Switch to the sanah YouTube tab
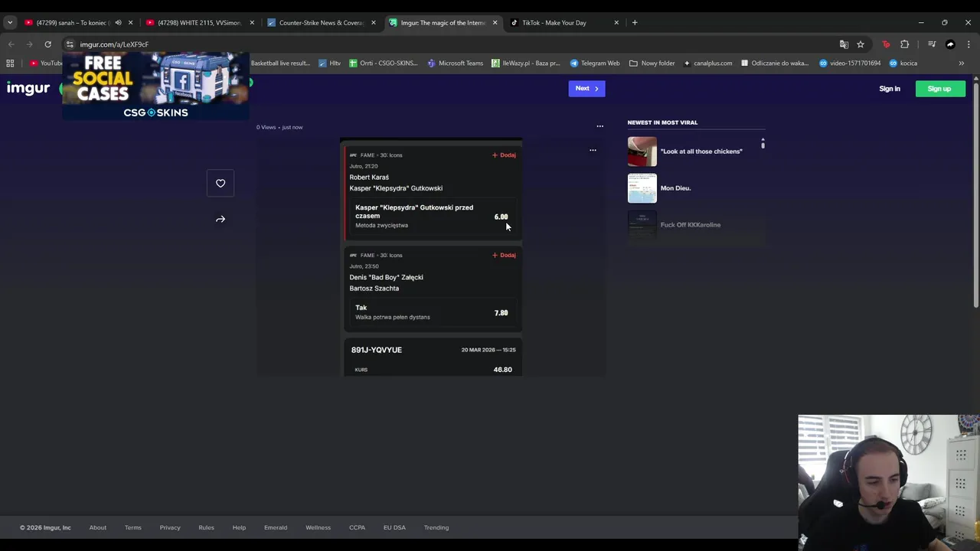The width and height of the screenshot is (980, 551). (x=73, y=23)
